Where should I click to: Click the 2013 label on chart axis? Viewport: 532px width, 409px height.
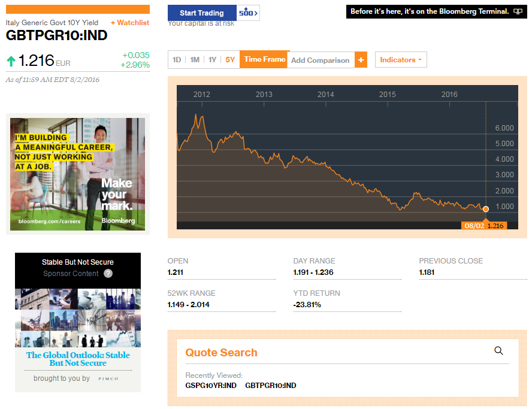pyautogui.click(x=264, y=94)
